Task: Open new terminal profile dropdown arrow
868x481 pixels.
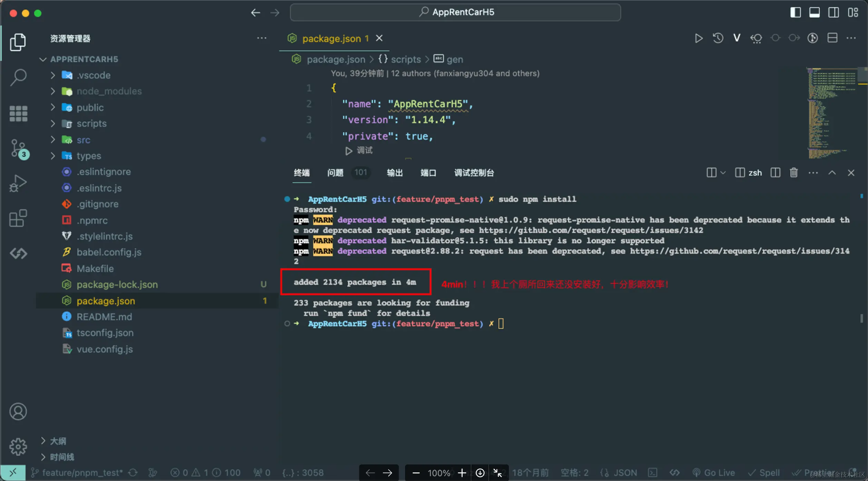Action: [723, 173]
